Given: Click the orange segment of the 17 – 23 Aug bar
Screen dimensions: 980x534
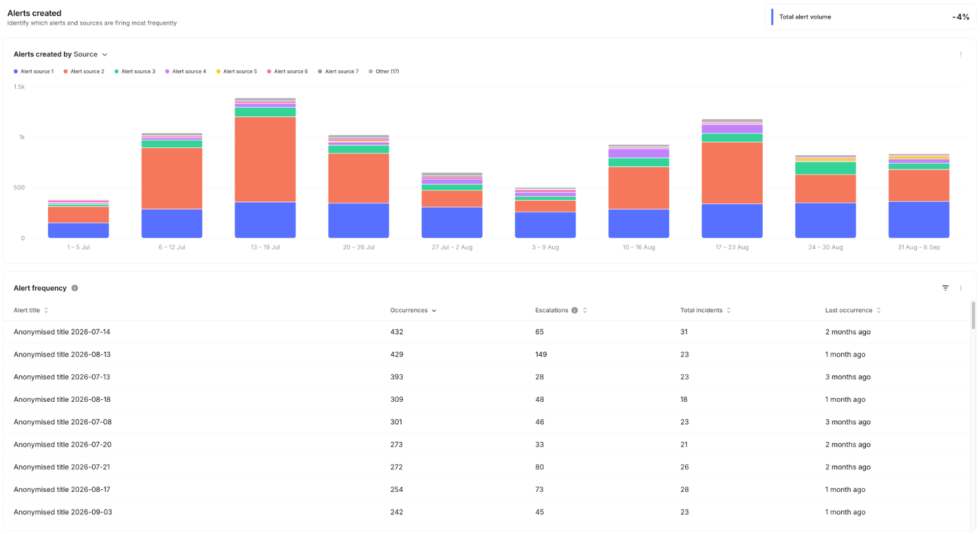Looking at the screenshot, I should pyautogui.click(x=732, y=173).
